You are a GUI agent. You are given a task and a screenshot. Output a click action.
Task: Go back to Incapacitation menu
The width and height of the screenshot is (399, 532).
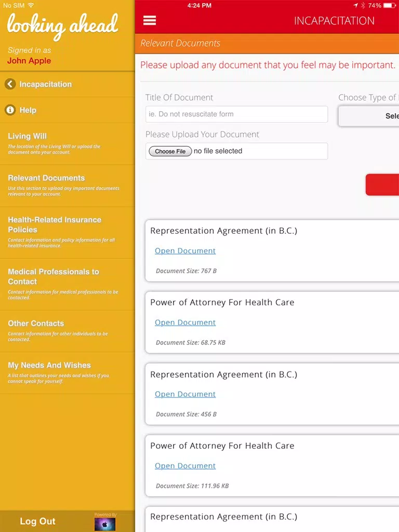tap(68, 84)
